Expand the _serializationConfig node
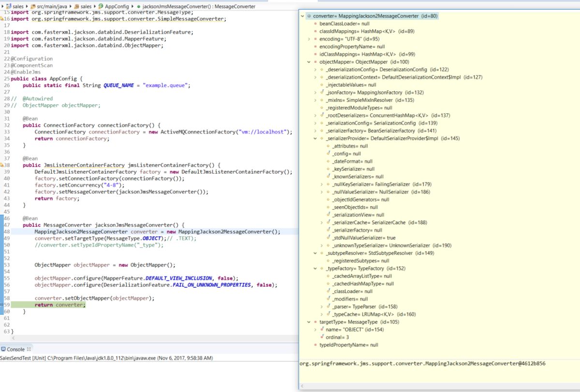Image resolution: width=580 pixels, height=392 pixels. coord(315,123)
